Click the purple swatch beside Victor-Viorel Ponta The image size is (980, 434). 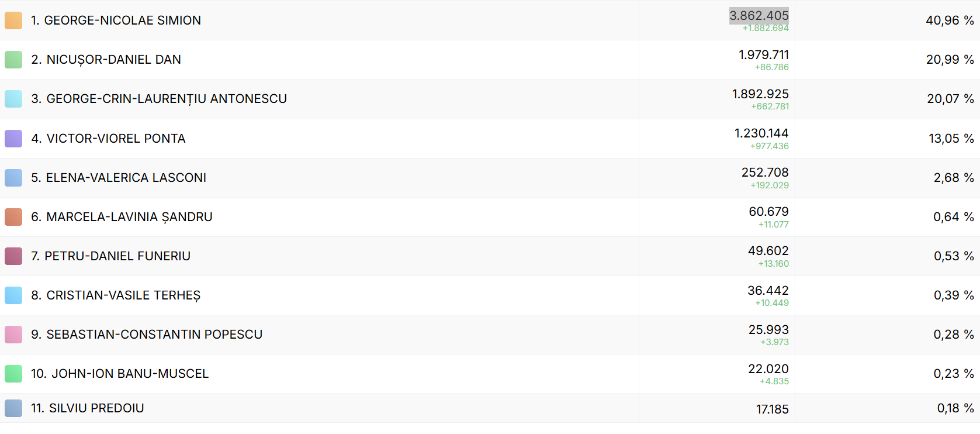13,139
